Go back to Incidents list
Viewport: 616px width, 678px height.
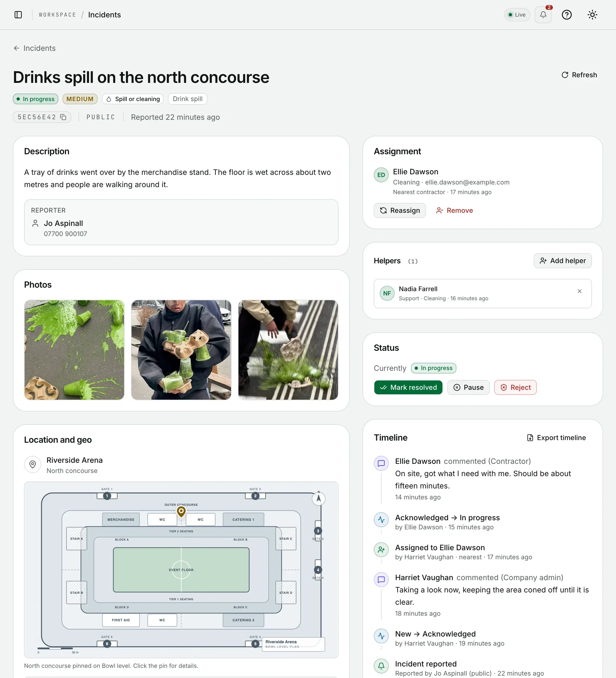coord(35,48)
